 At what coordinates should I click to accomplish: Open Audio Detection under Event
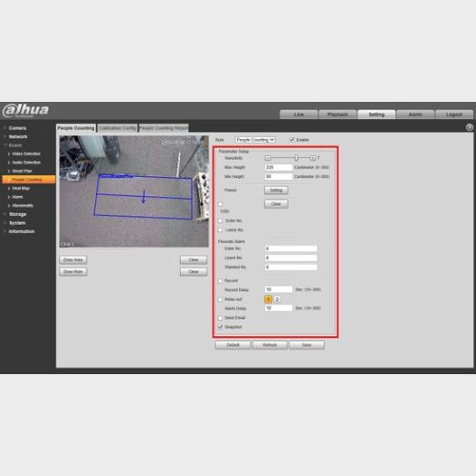tap(26, 162)
